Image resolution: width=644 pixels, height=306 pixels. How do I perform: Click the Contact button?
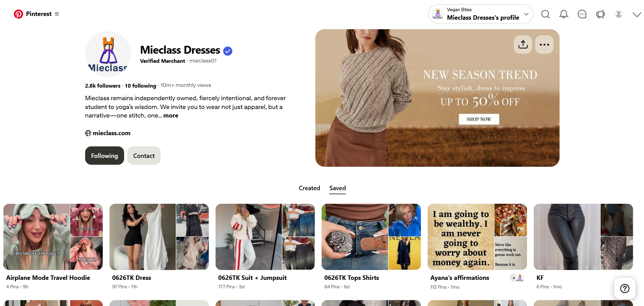coord(144,156)
